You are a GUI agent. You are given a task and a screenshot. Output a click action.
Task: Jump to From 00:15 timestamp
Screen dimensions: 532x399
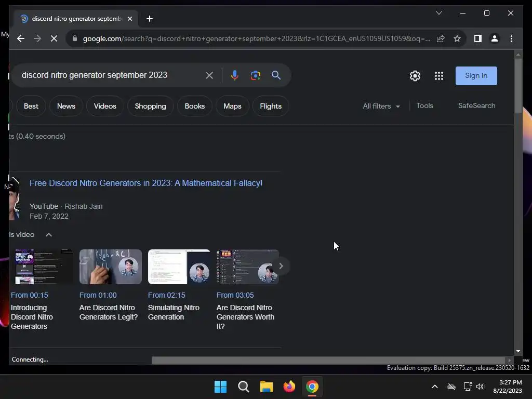click(x=30, y=295)
